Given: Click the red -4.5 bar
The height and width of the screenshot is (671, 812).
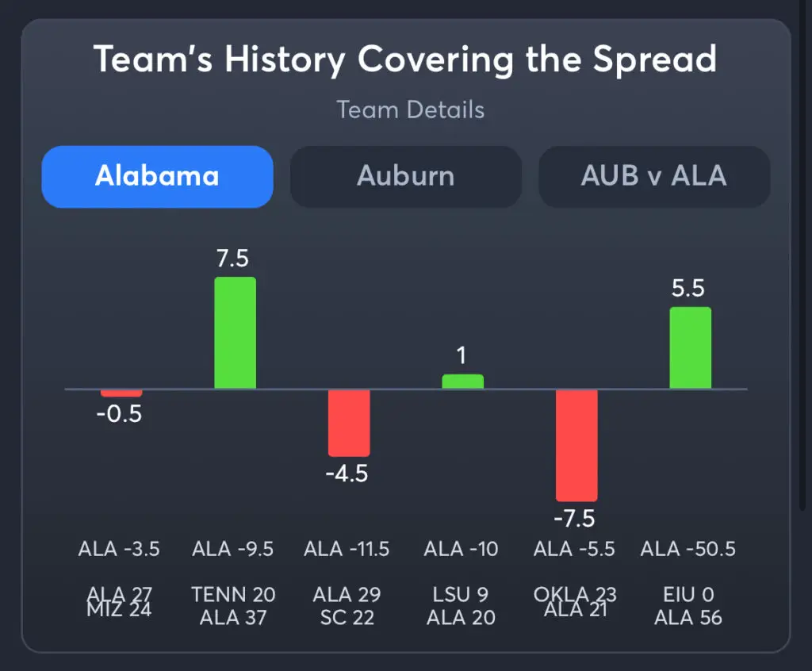Looking at the screenshot, I should [348, 424].
